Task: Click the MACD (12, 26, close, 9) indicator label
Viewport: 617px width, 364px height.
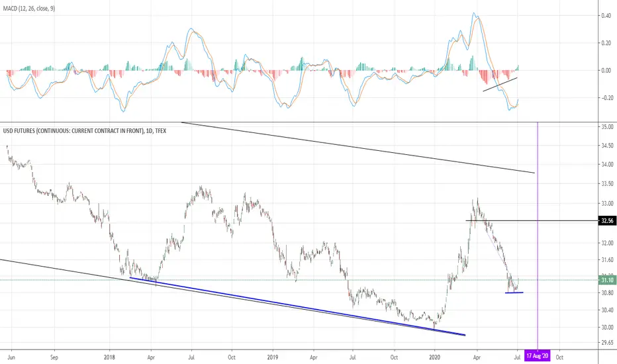Action: click(x=28, y=8)
